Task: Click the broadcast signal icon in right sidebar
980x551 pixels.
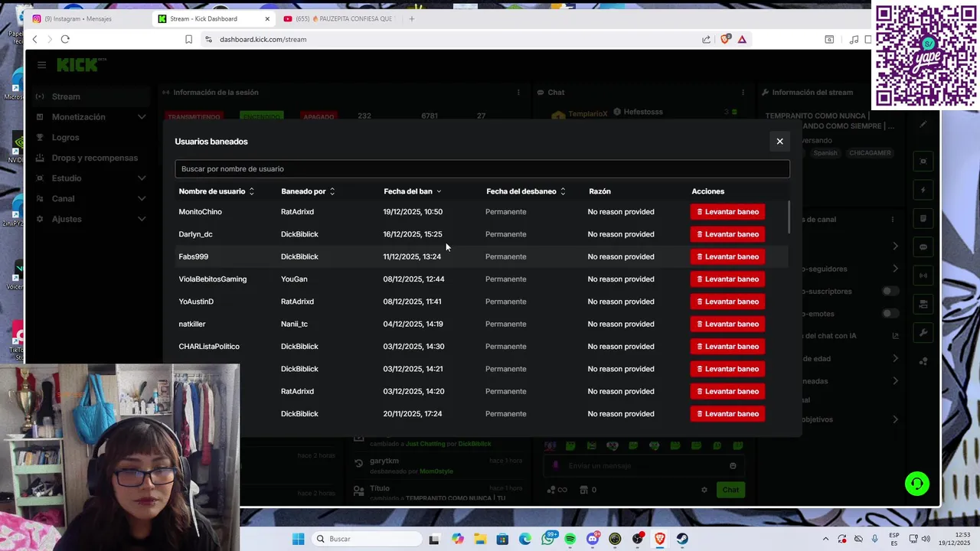Action: [923, 275]
